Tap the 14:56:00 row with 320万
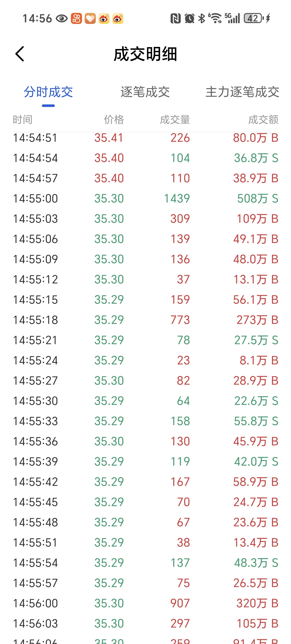This screenshot has height=644, width=291. [145, 603]
